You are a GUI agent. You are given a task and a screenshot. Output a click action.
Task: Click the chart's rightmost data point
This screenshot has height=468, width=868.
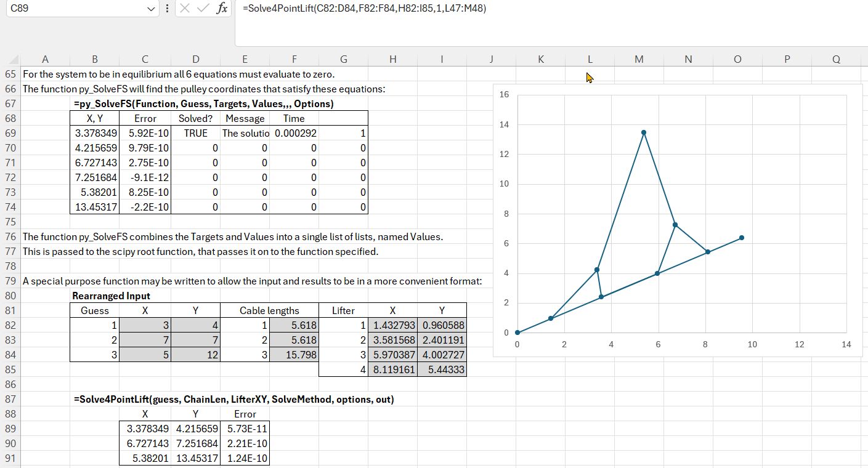(742, 238)
